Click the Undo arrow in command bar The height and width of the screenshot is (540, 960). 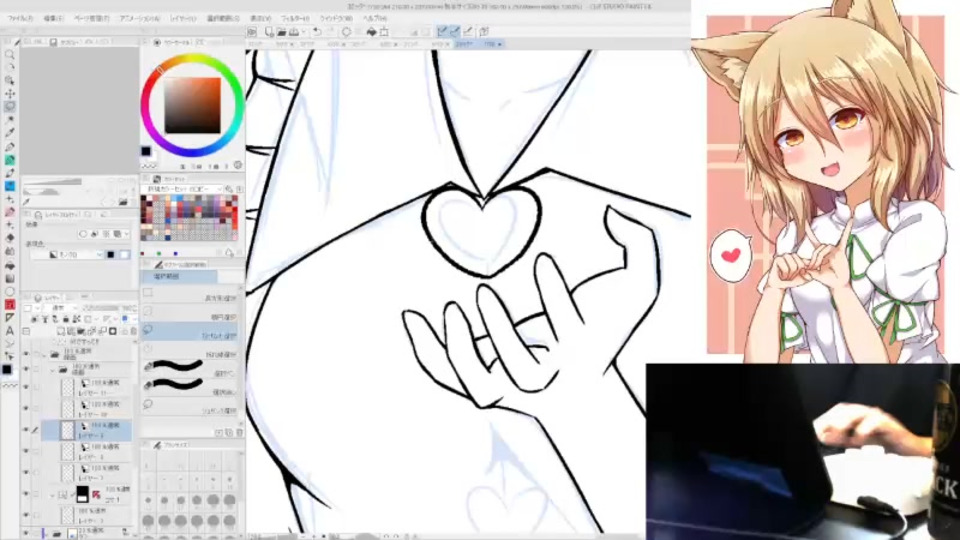[317, 32]
